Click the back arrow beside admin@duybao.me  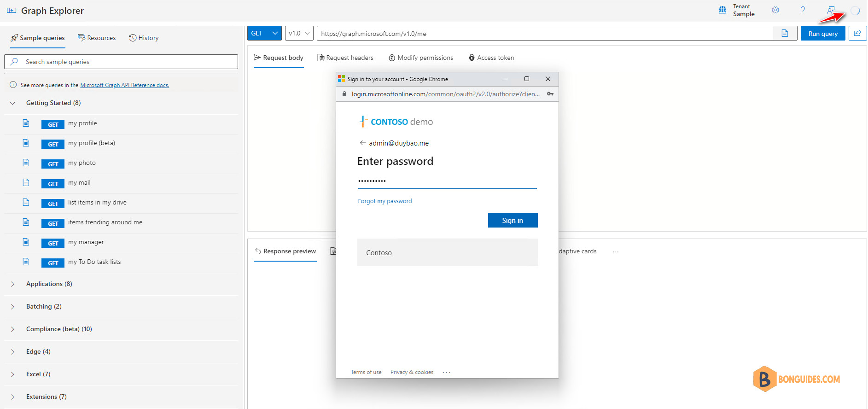point(362,143)
